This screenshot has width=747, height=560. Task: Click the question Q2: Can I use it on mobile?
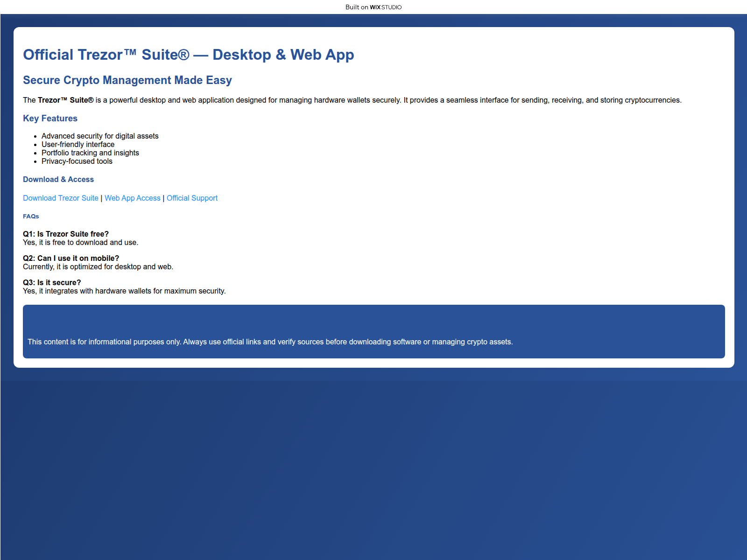coord(71,258)
